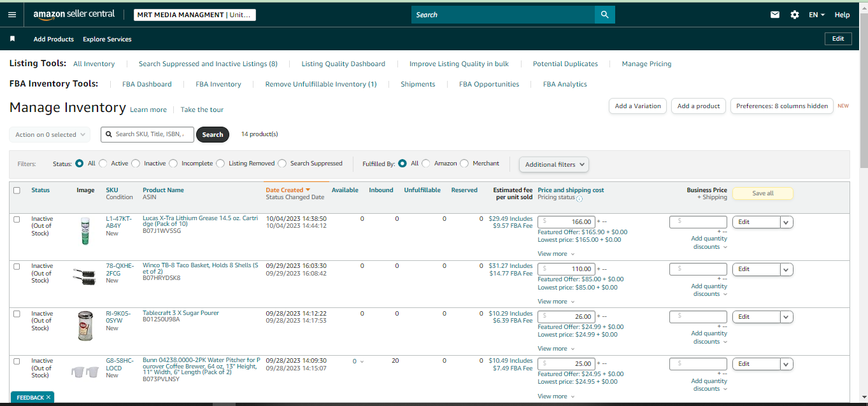Check the Lucas X-Tra Lithium Grease row checkbox
Image resolution: width=868 pixels, height=406 pixels.
point(17,219)
